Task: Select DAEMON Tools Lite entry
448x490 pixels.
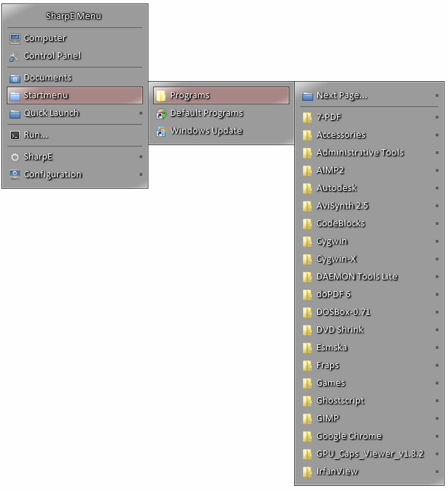Action: coord(369,277)
